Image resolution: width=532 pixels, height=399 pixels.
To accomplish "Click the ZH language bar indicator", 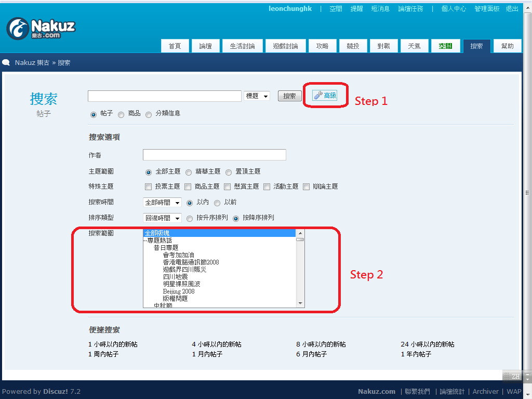I will tap(511, 376).
